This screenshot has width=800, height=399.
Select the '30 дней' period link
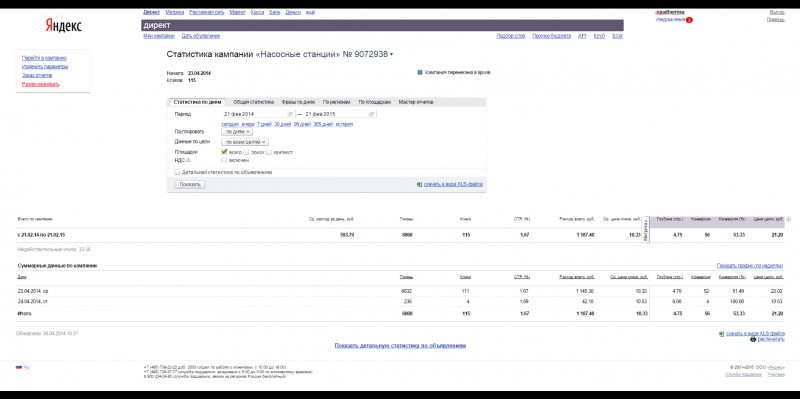(x=283, y=124)
